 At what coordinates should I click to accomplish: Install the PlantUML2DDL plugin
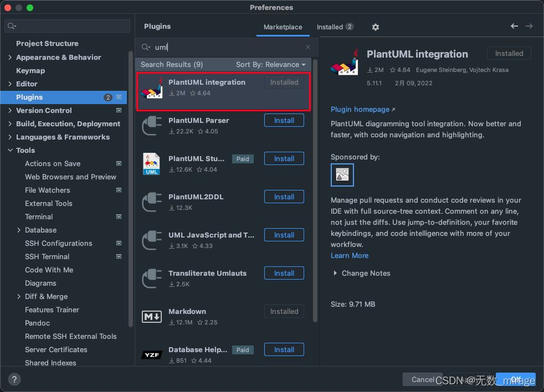[284, 197]
